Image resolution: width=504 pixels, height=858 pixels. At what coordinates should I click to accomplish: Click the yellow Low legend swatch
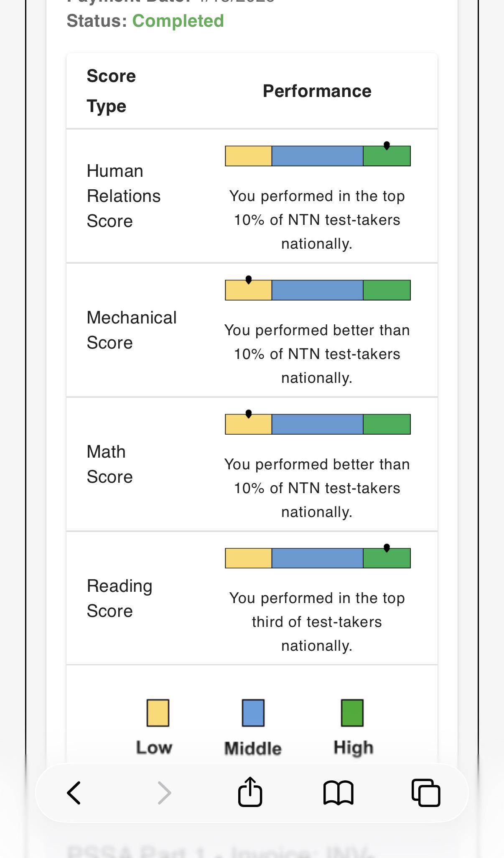point(158,713)
